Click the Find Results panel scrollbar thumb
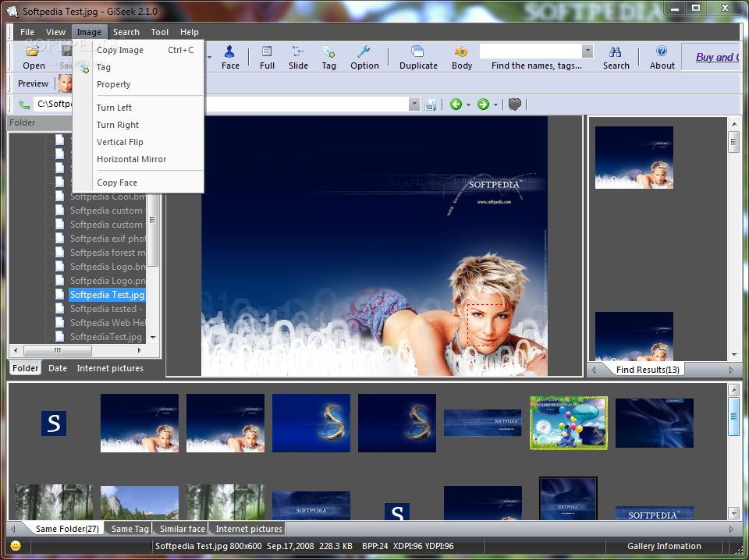Screen dimensions: 749x560 pyautogui.click(x=733, y=142)
